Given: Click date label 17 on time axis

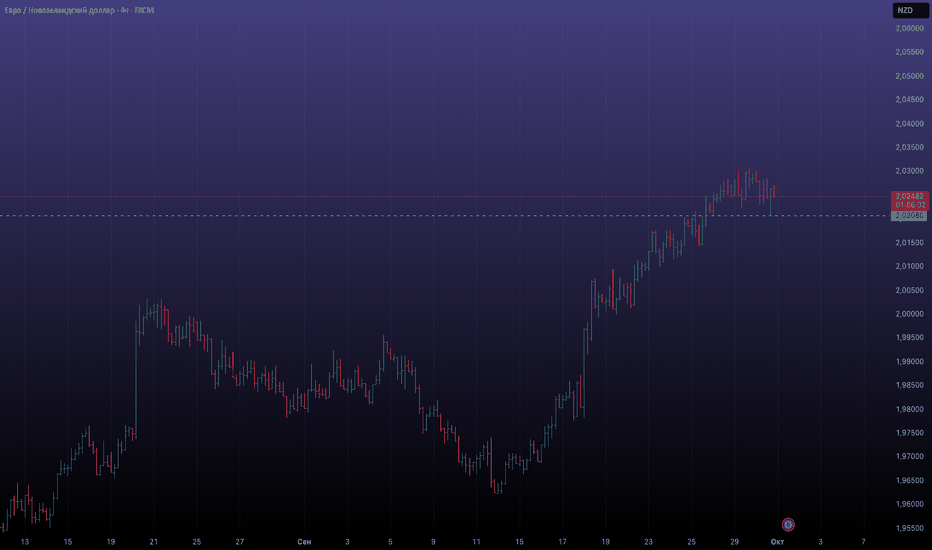Looking at the screenshot, I should (562, 542).
